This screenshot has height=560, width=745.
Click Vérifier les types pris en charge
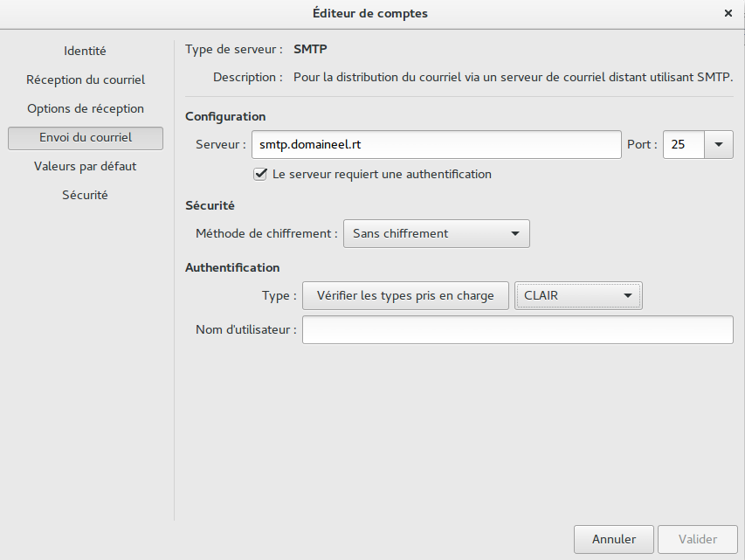(x=405, y=295)
